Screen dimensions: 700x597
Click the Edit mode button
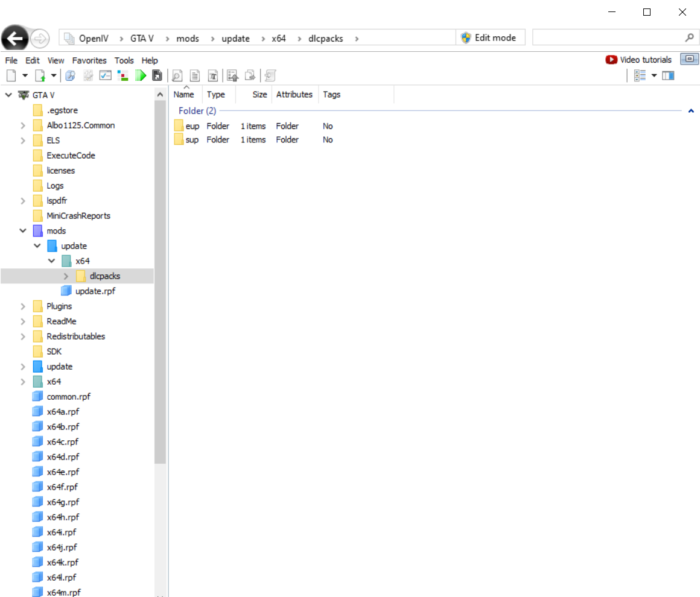click(x=489, y=38)
